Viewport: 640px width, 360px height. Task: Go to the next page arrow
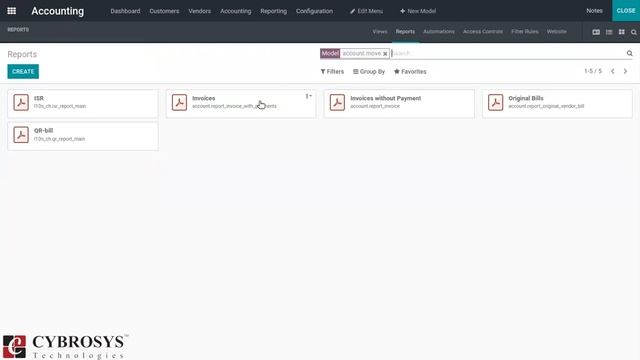point(625,71)
